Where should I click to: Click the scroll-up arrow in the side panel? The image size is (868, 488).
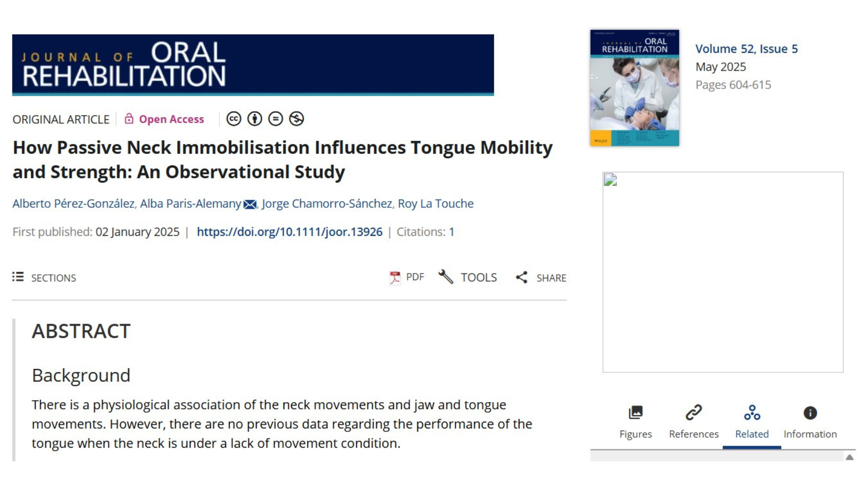(x=849, y=457)
